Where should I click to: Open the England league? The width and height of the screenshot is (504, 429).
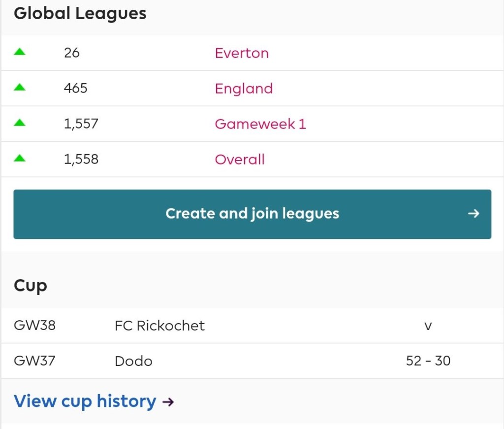[x=244, y=89]
